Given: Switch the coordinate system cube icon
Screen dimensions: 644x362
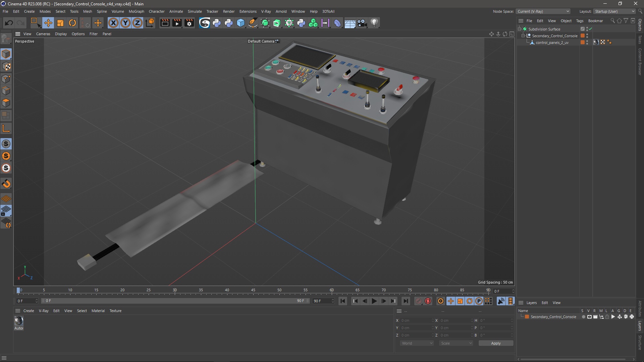Looking at the screenshot, I should point(150,23).
